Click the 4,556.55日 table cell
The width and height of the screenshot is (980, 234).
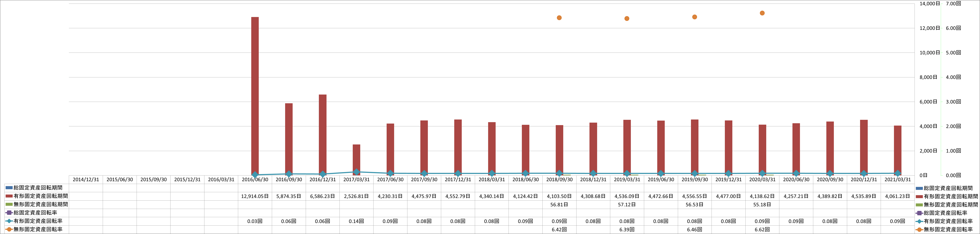[x=695, y=196]
